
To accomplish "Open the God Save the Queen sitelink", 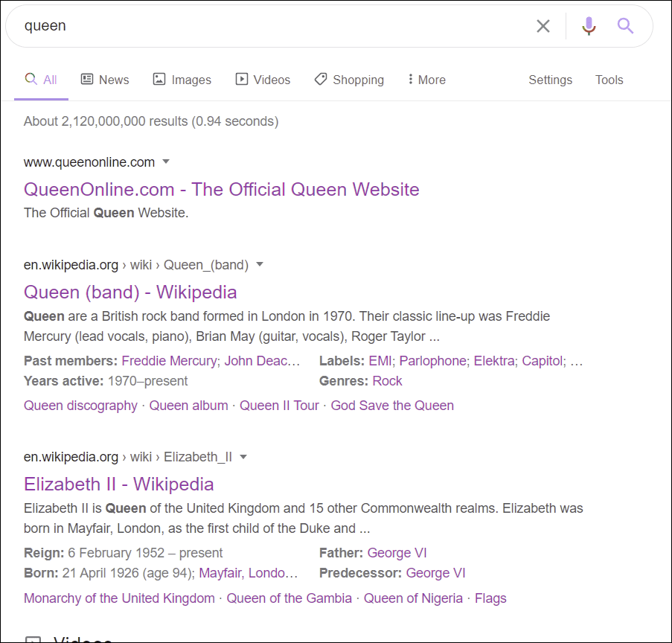I will tap(392, 405).
